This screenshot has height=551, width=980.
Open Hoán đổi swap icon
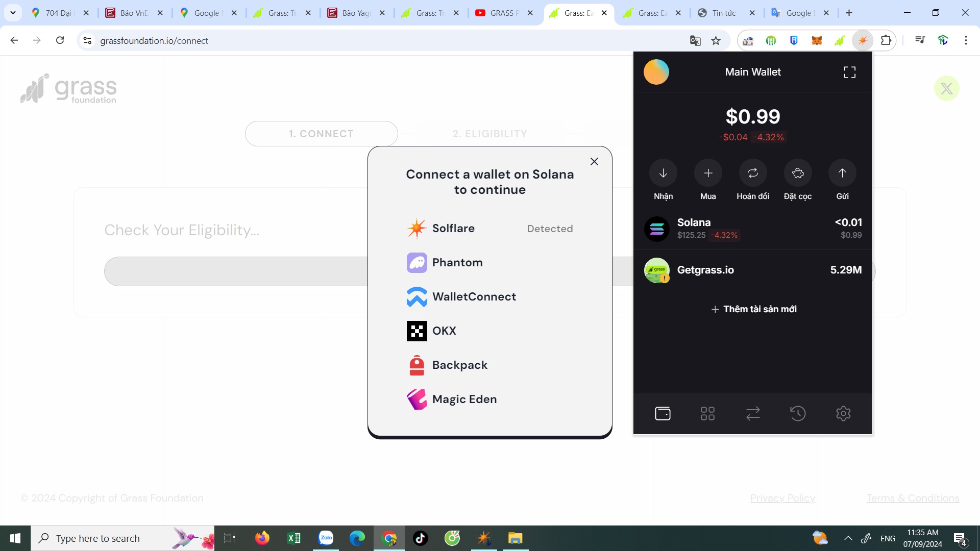click(x=752, y=172)
